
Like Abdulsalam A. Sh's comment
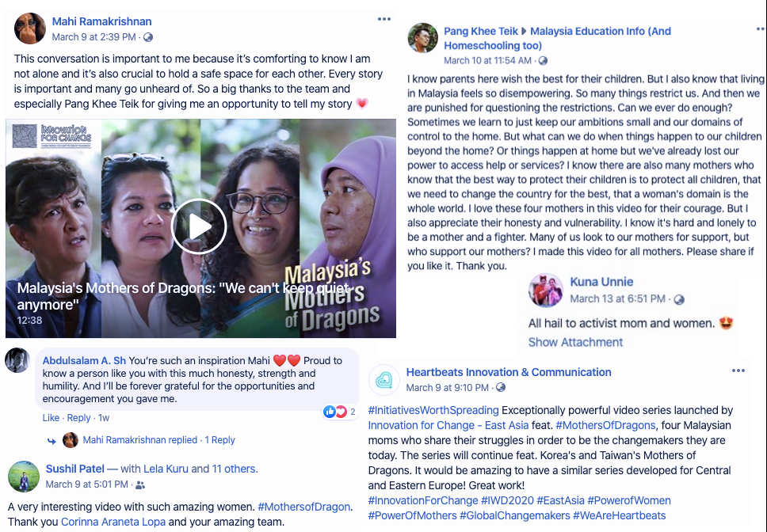(x=51, y=418)
